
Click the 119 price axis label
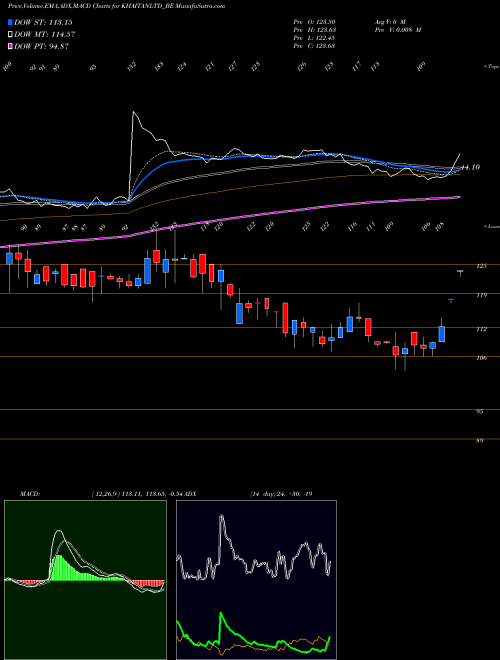click(481, 295)
